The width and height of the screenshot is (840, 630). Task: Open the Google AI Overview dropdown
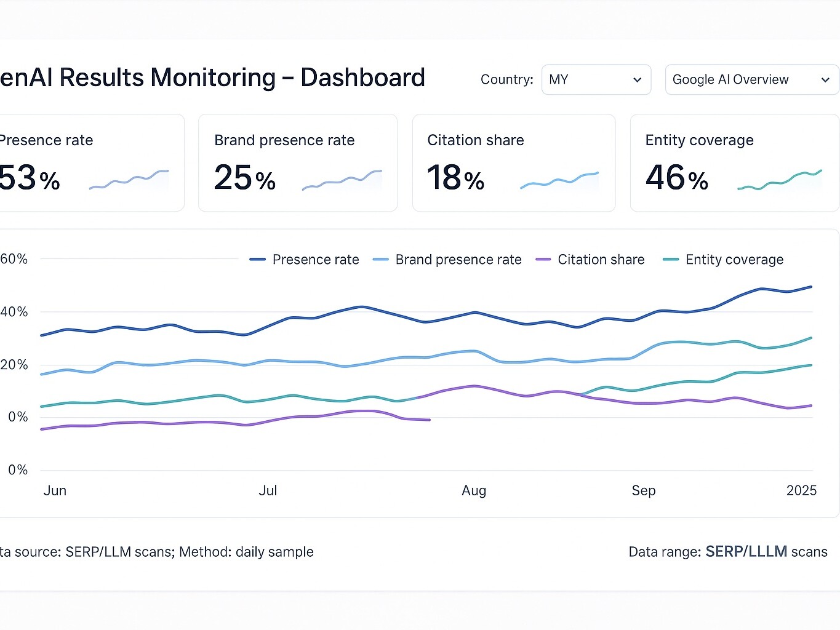coord(751,79)
